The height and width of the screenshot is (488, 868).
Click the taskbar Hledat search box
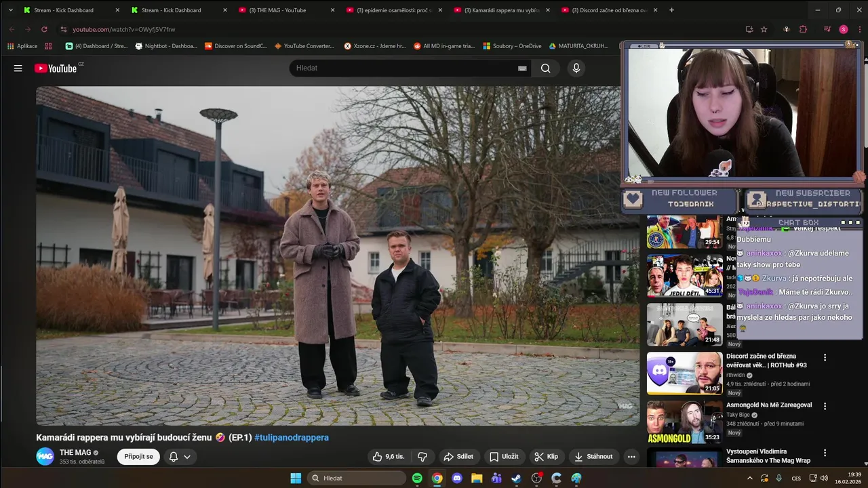356,478
